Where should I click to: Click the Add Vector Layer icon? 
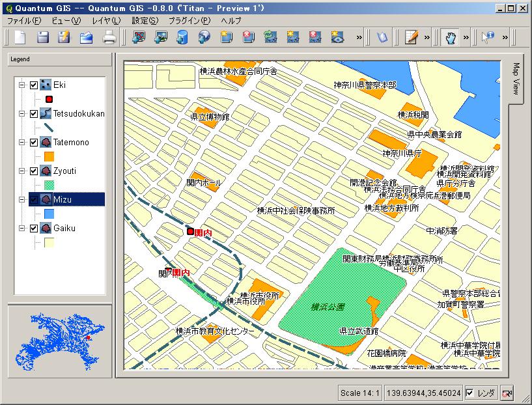(139, 37)
